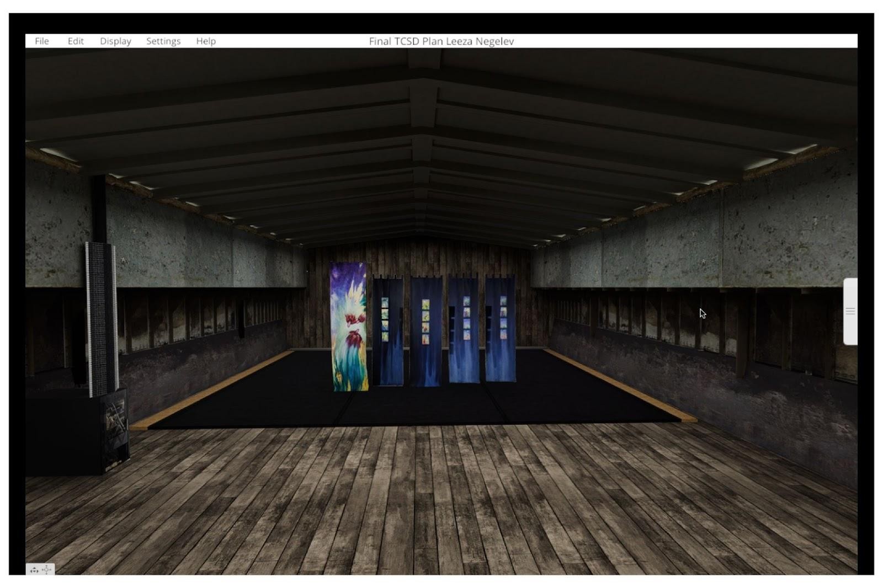The image size is (883, 588).
Task: Click the concrete upper wall on right side
Action: [717, 243]
